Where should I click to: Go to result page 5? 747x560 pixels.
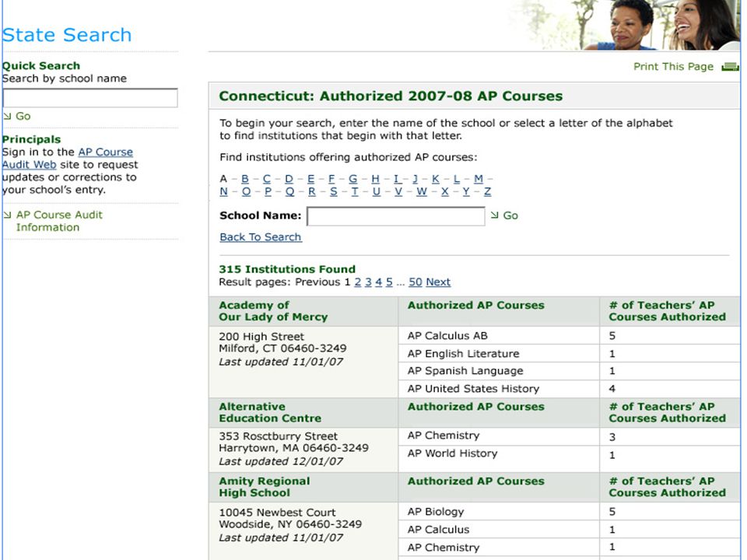pos(389,282)
